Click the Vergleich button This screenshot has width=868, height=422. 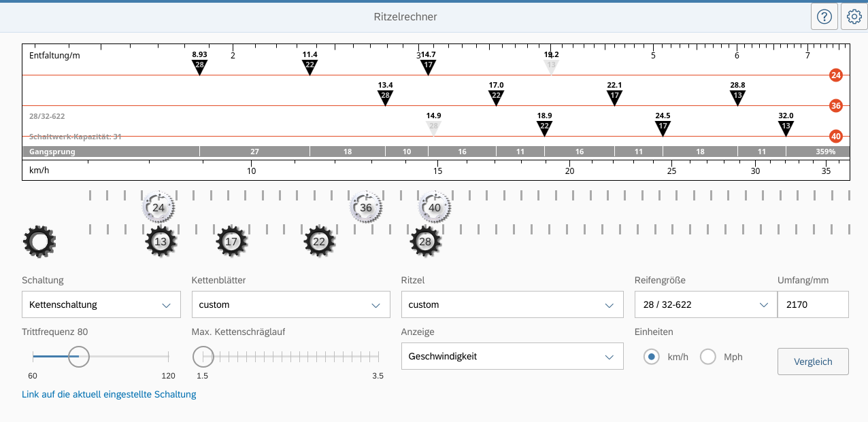(813, 362)
